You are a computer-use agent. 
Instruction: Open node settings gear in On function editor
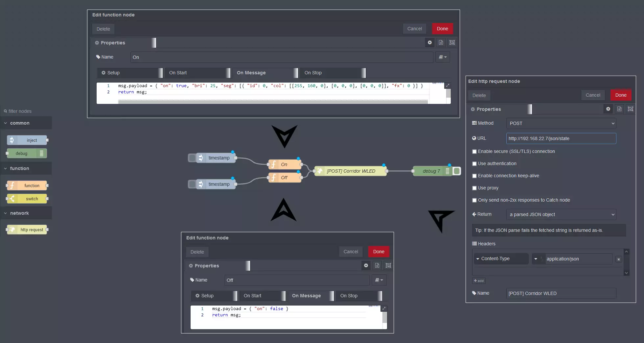point(430,42)
